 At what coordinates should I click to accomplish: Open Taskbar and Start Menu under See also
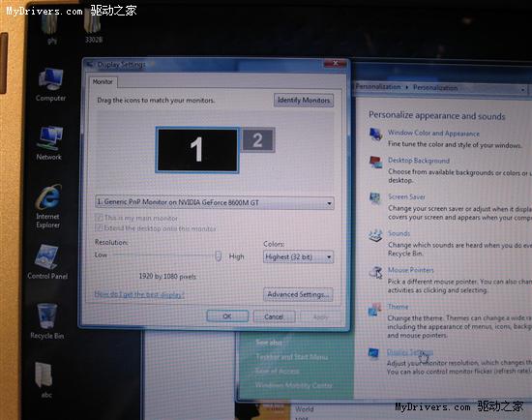coord(291,357)
